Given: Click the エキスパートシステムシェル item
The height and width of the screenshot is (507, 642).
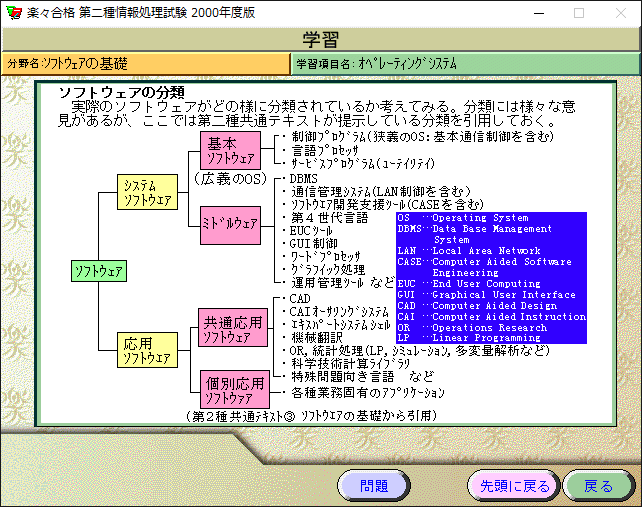Looking at the screenshot, I should pos(341,324).
